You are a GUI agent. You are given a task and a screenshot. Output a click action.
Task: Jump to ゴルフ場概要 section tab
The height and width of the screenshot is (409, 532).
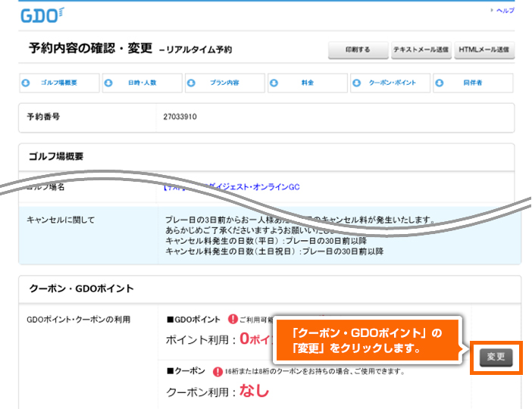(59, 83)
